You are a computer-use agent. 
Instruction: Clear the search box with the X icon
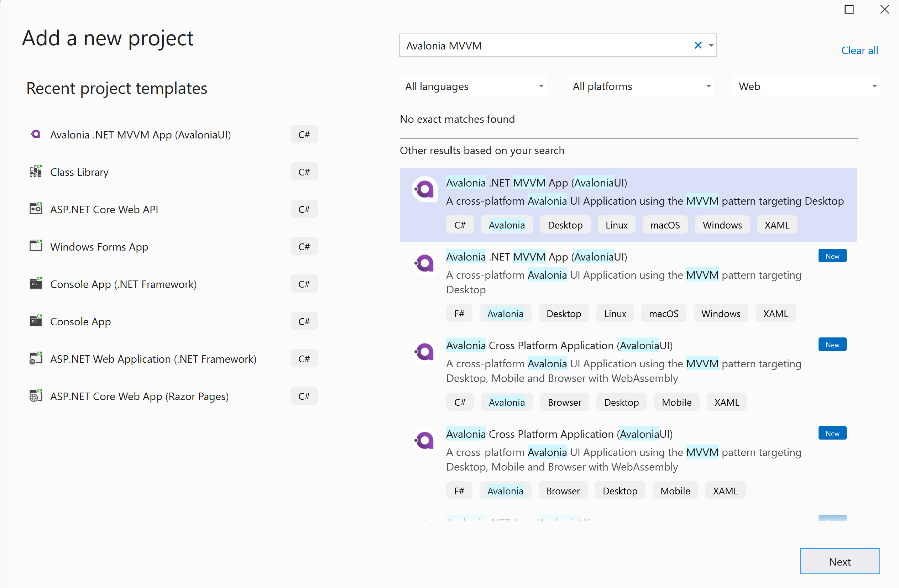(x=698, y=45)
